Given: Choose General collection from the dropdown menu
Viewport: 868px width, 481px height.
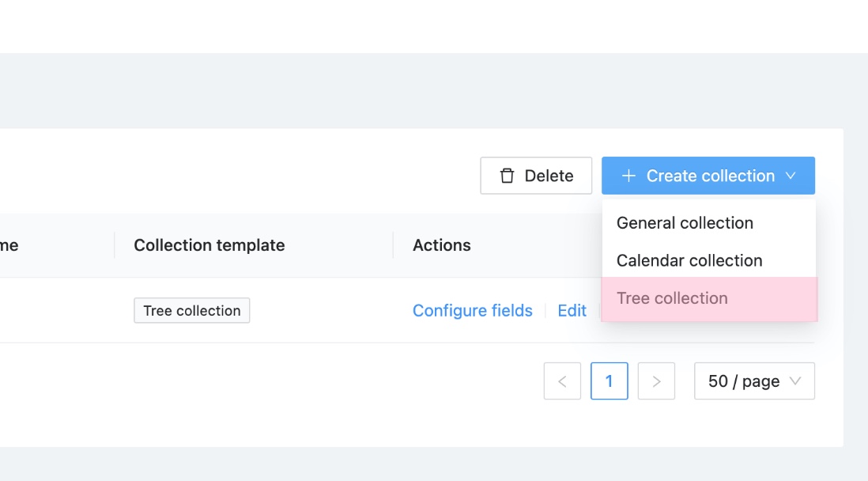Looking at the screenshot, I should [685, 223].
